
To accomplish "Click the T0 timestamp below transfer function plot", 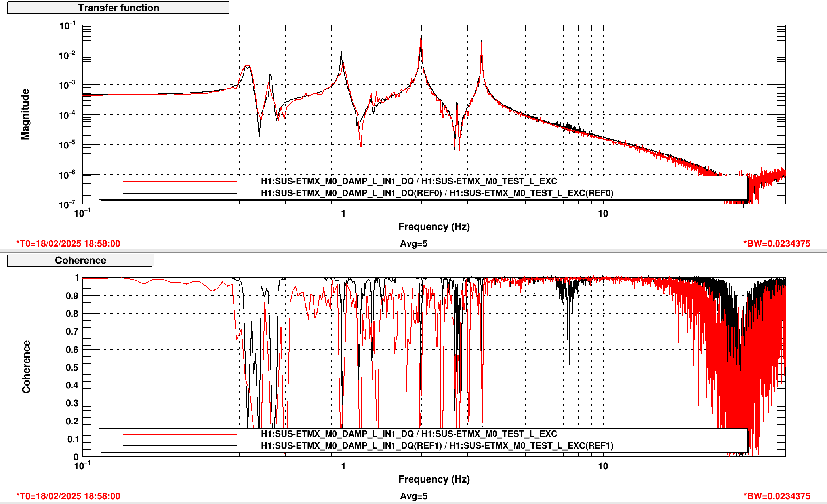I will click(x=68, y=244).
